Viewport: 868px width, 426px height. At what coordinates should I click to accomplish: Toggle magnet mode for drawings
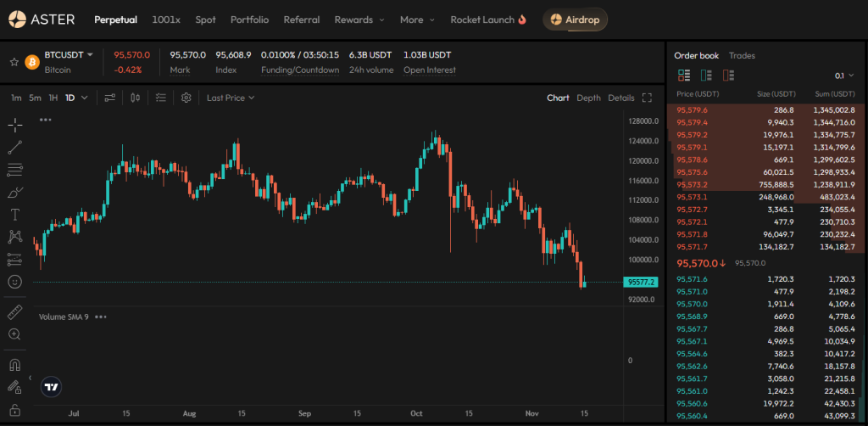click(14, 366)
